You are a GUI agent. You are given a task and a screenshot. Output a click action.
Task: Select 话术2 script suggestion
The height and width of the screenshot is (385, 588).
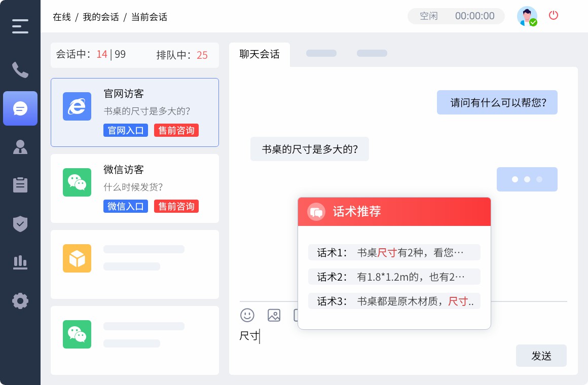pos(394,277)
